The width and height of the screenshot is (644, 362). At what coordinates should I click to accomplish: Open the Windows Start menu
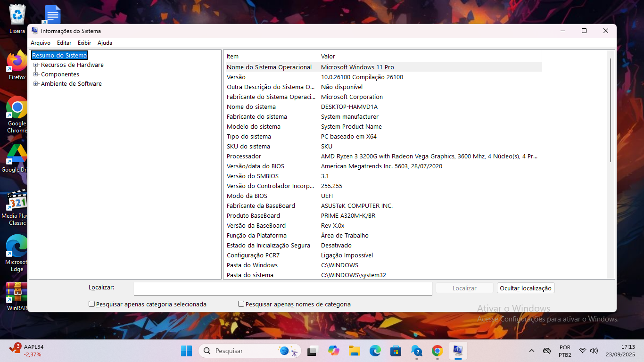(x=187, y=351)
